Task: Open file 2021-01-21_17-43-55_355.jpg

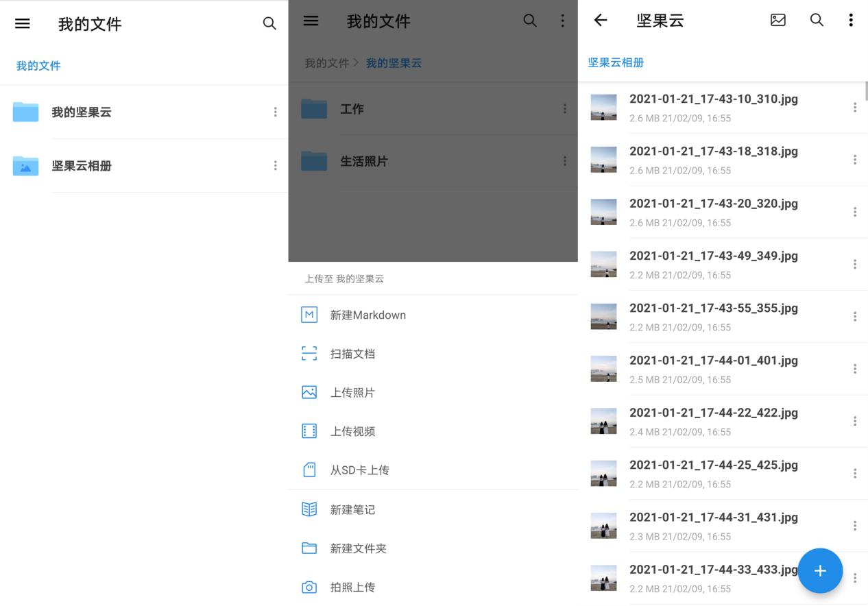Action: click(723, 317)
